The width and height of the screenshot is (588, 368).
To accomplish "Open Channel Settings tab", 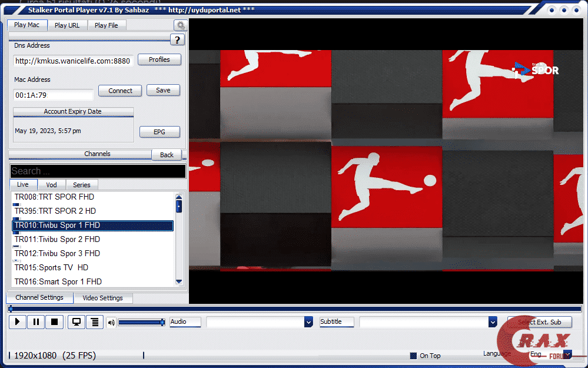I will [39, 297].
